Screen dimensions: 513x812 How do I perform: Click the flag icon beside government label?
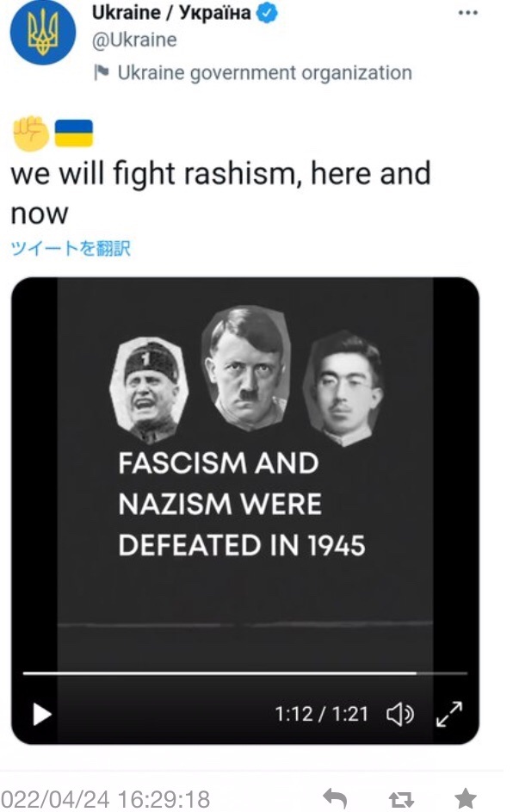pyautogui.click(x=102, y=72)
